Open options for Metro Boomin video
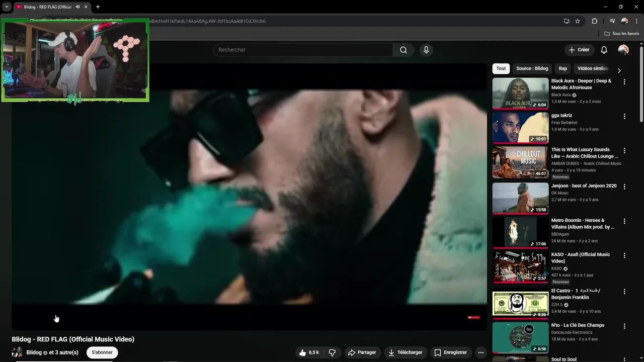The height and width of the screenshot is (362, 644). tap(624, 221)
